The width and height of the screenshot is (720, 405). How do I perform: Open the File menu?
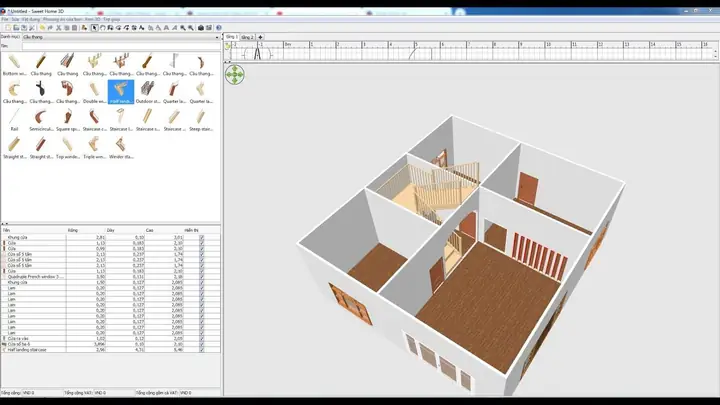5,19
